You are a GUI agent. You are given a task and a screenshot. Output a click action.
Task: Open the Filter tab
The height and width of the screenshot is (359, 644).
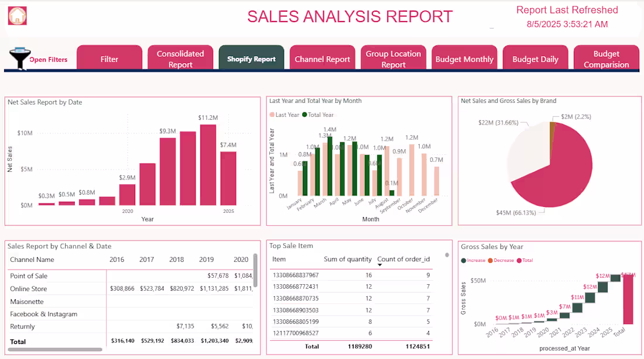109,58
